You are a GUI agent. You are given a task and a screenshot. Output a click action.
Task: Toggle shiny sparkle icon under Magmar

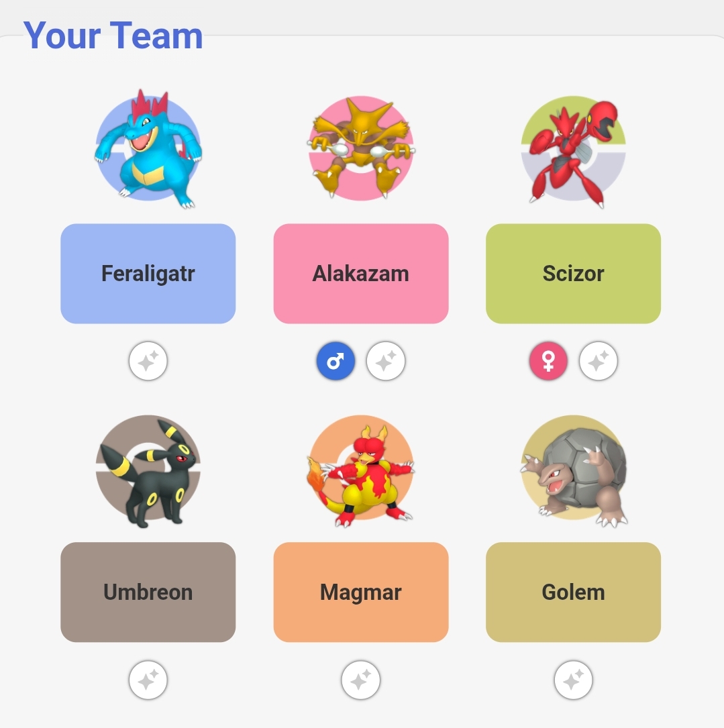click(x=361, y=680)
